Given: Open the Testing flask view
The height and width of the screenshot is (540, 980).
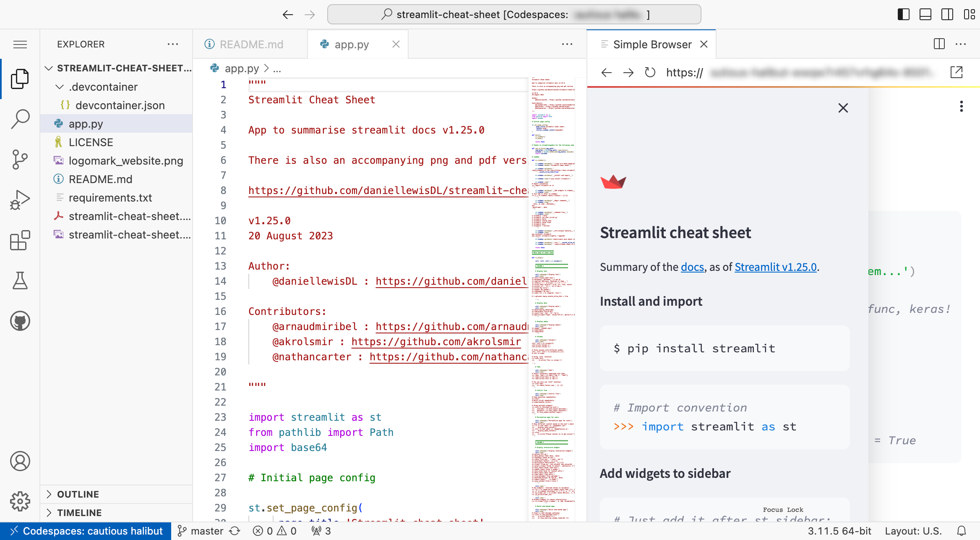Looking at the screenshot, I should coord(20,280).
